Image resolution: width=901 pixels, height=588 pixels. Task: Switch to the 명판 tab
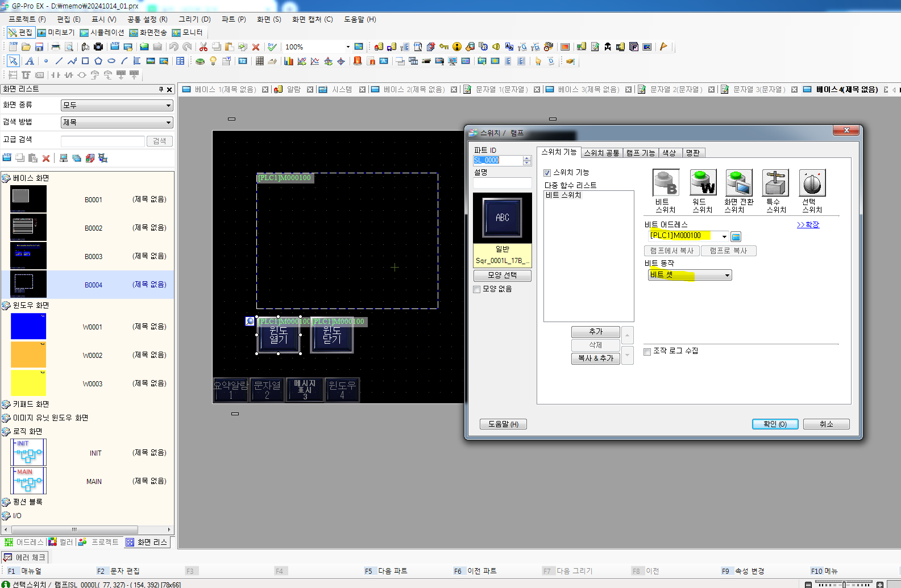(692, 153)
